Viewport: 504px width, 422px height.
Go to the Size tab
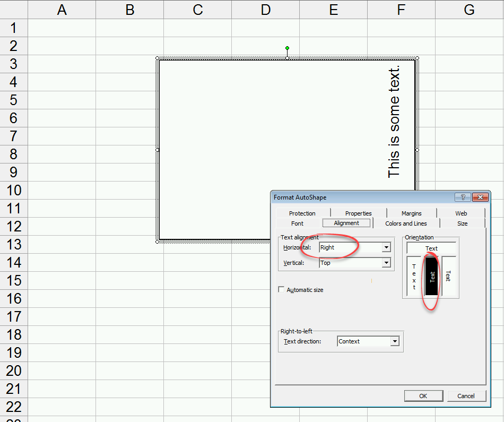click(x=463, y=223)
